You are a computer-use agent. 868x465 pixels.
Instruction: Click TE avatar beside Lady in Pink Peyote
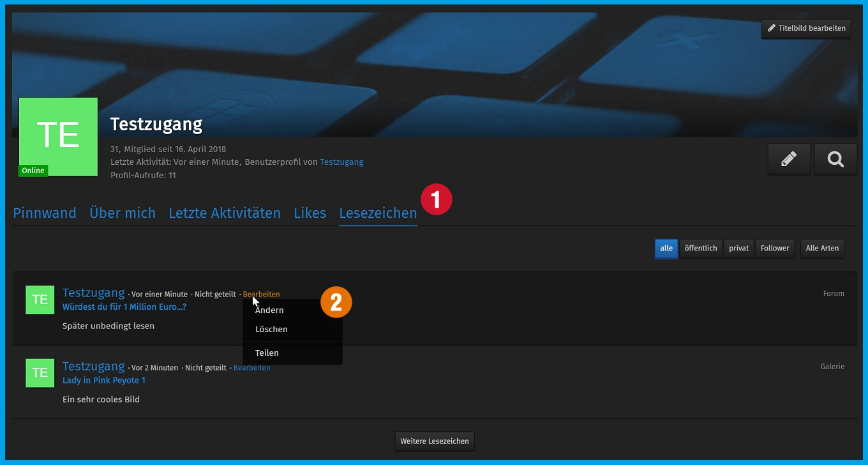click(x=40, y=372)
